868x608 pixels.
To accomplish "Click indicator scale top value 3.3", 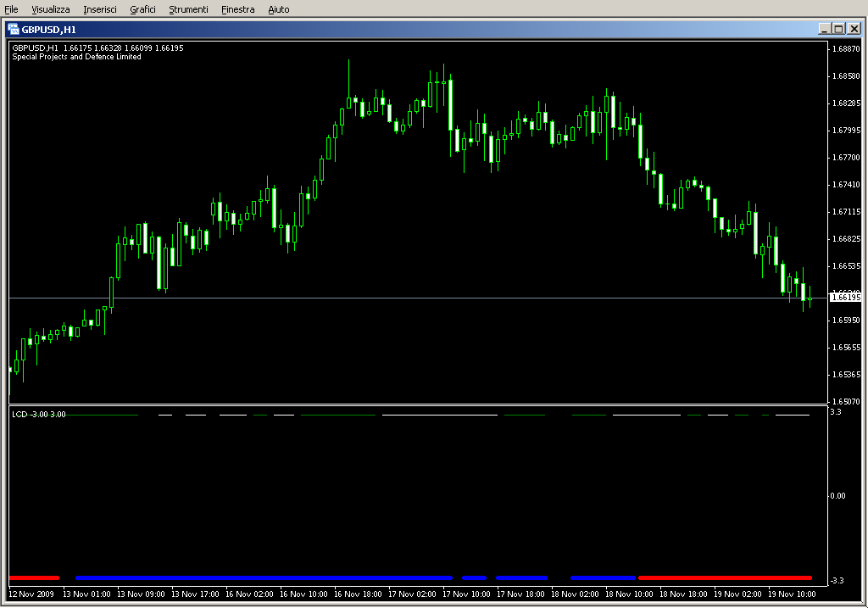I will pyautogui.click(x=835, y=411).
